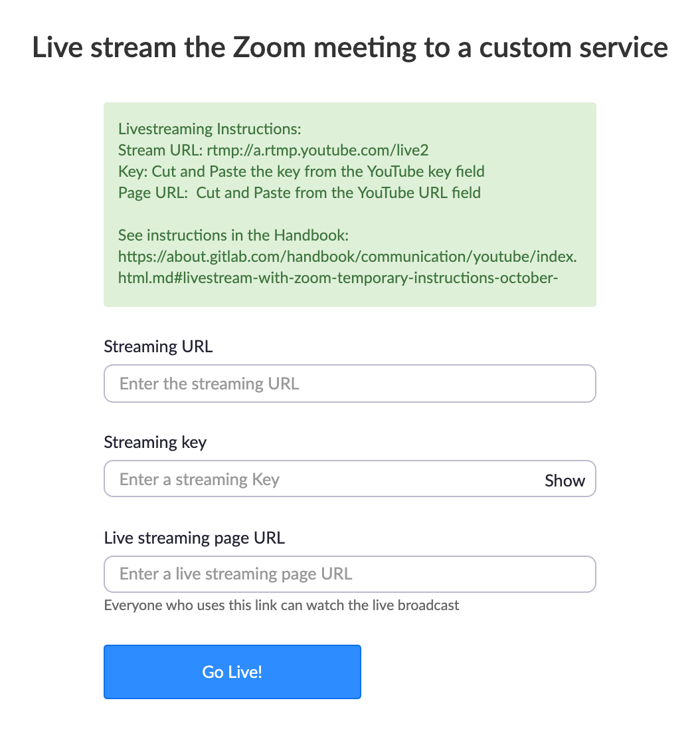The width and height of the screenshot is (700, 751).
Task: Click the Go Live! button
Action: 232,672
